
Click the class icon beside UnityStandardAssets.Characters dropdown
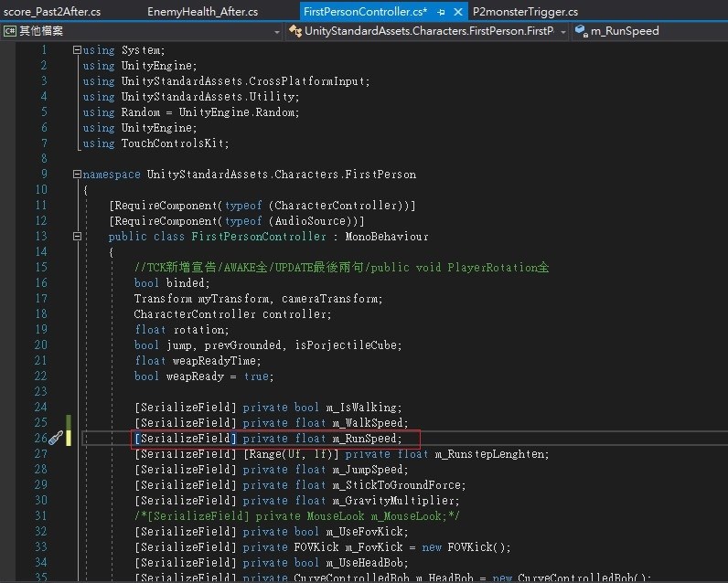point(295,31)
